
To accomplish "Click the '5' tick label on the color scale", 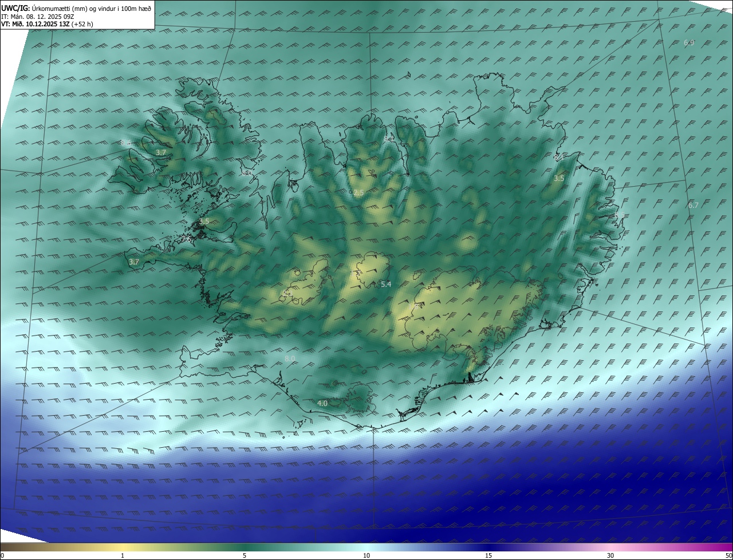I will tap(245, 555).
